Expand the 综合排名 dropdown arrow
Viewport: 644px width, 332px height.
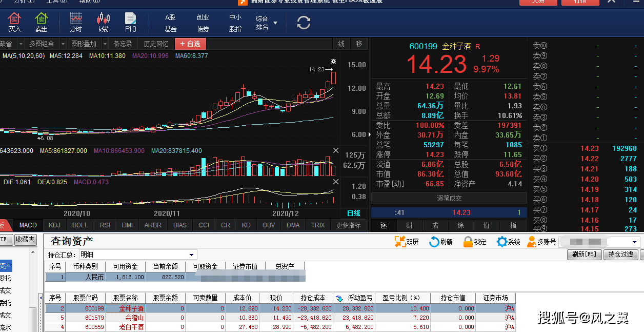coord(275,23)
